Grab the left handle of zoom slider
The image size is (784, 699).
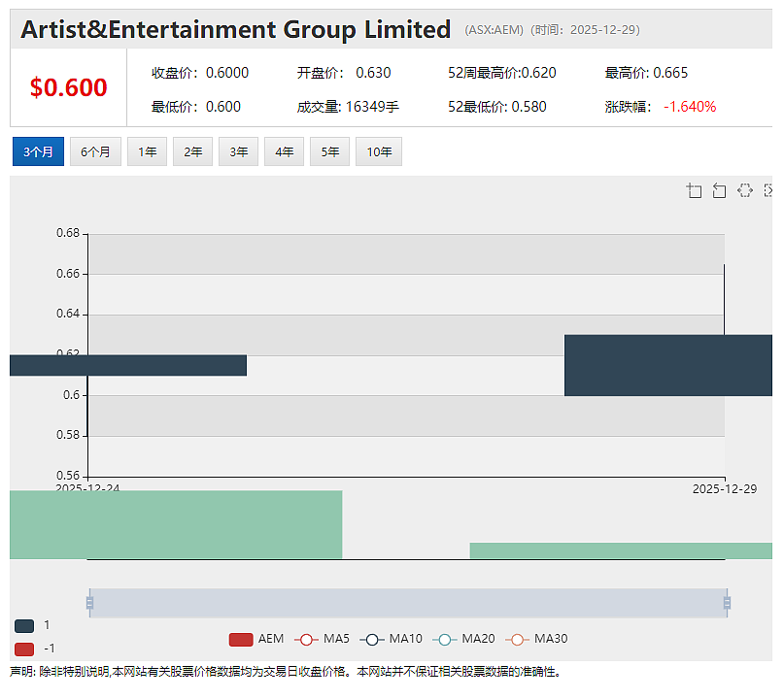(x=89, y=603)
